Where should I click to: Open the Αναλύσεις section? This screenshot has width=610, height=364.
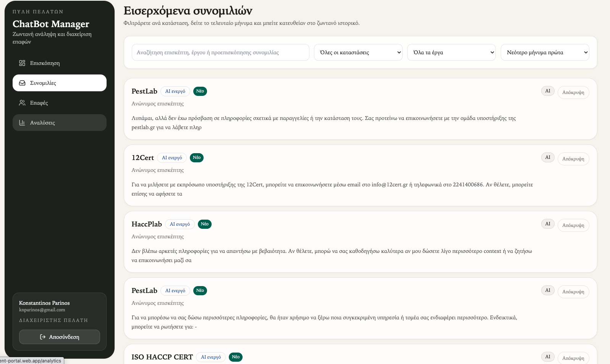coord(60,123)
